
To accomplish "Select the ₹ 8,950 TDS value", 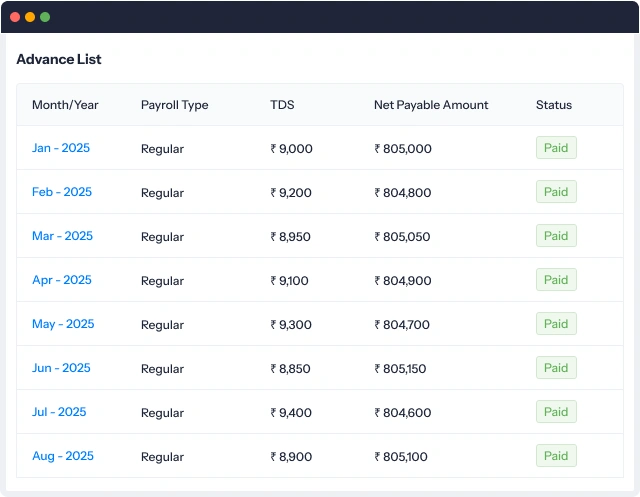I will point(291,237).
